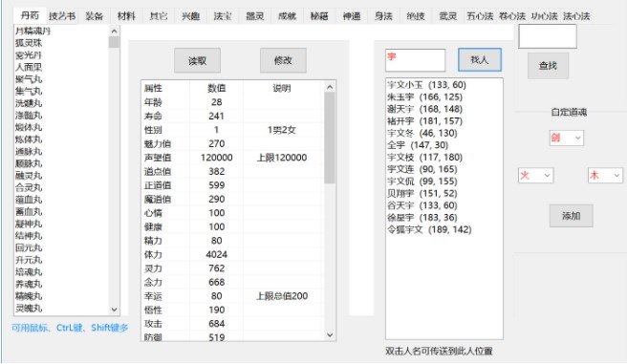The image size is (627, 364).
Task: Click the attribute table scroll-up arrow
Action: pos(330,87)
